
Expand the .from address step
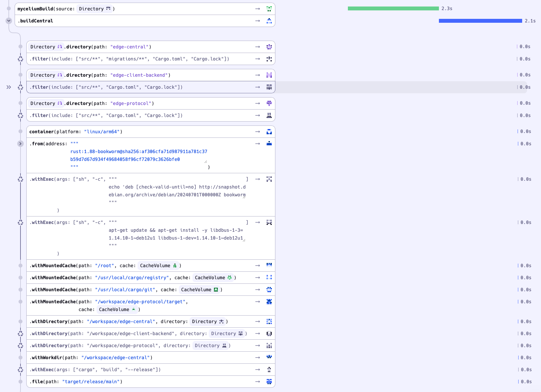(x=20, y=144)
